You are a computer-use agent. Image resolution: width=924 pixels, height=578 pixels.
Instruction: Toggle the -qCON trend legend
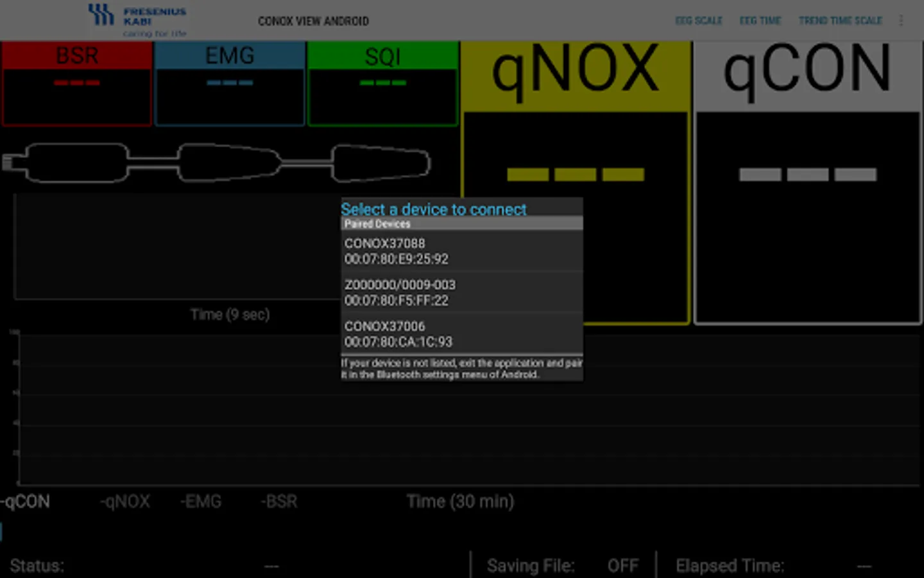(25, 502)
